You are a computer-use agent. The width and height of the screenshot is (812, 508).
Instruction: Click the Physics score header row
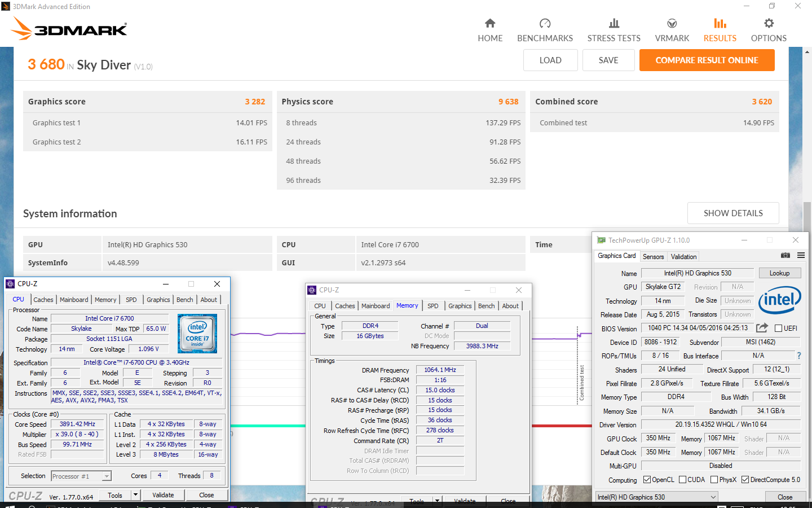tap(401, 102)
